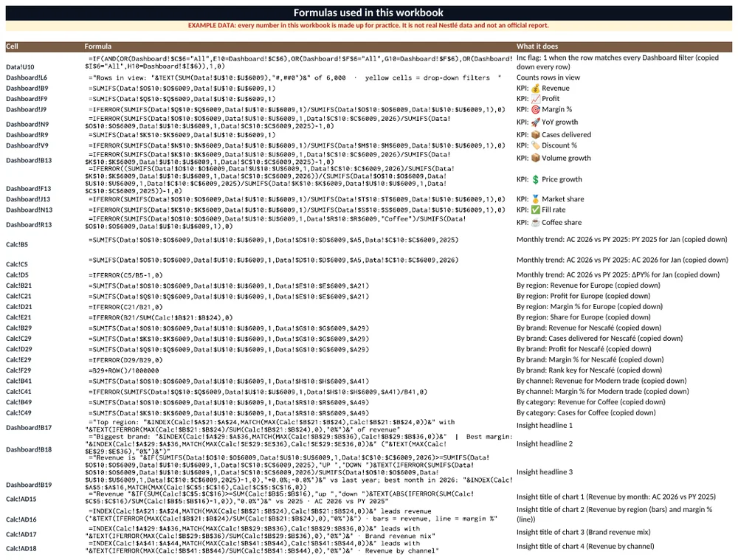Click the medal icon beside Market share
The height and width of the screenshot is (560, 738).
tap(535, 199)
